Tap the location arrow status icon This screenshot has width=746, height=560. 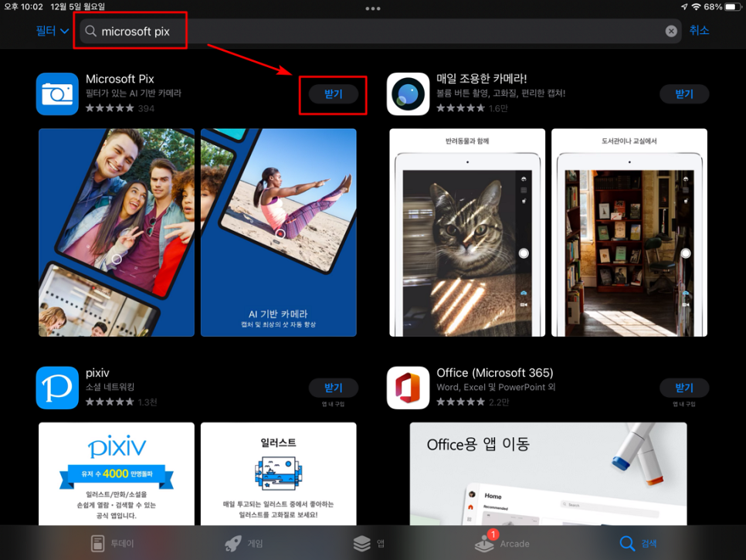coord(684,7)
